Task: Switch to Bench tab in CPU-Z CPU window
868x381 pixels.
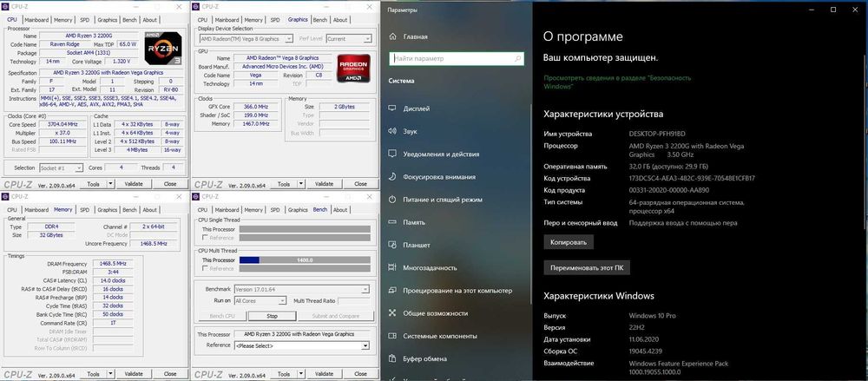Action: (129, 20)
